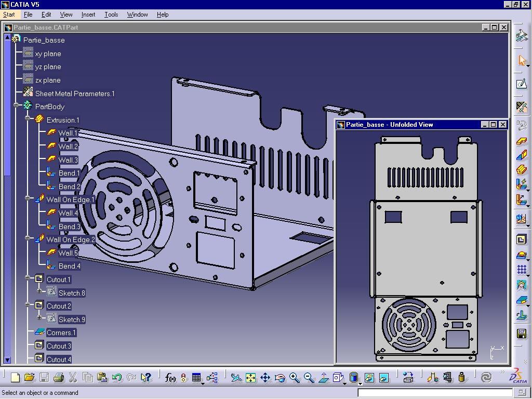Open the Formula f(x) tool
The width and height of the screenshot is (532, 399).
[x=169, y=378]
